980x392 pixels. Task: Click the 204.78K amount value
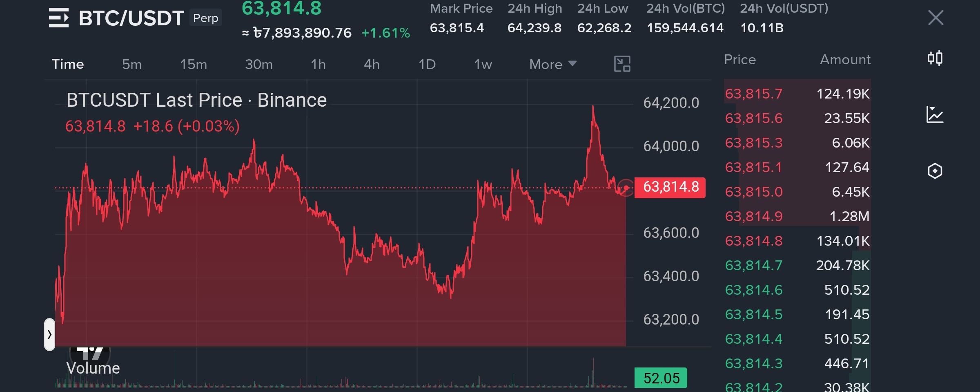pos(843,265)
